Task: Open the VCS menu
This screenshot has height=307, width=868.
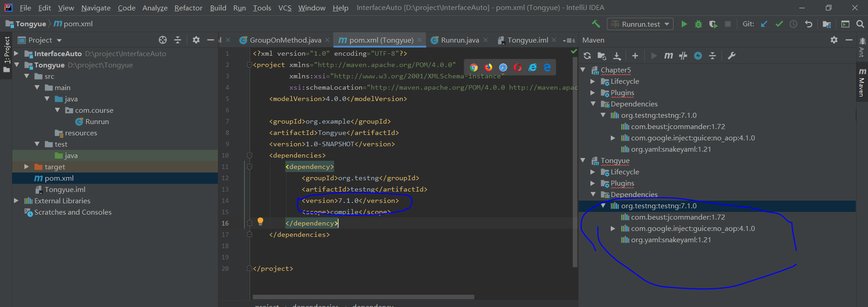Action: [285, 8]
